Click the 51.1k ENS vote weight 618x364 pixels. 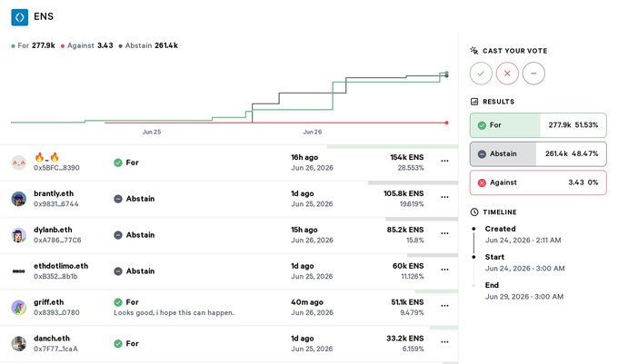(407, 302)
